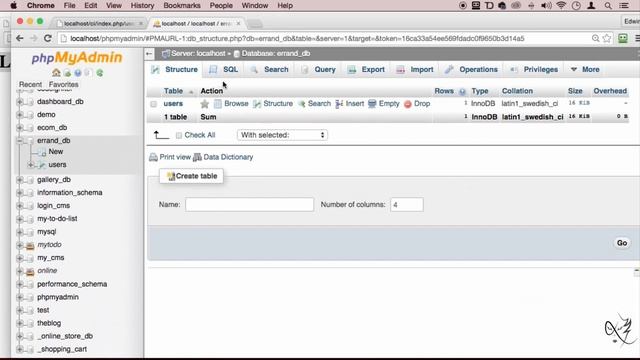Click the users table icon in tree
The image size is (640, 360).
(x=42, y=165)
